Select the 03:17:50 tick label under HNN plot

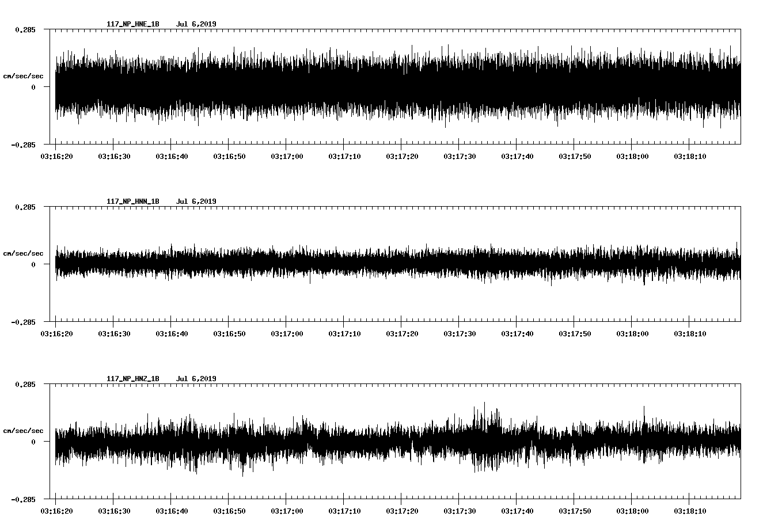(575, 333)
